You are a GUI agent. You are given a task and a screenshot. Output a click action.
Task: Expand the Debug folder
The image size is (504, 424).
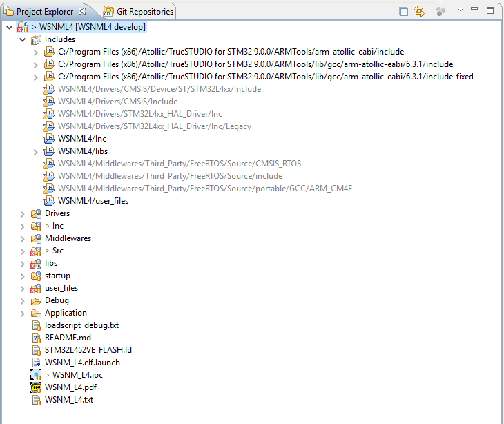click(x=23, y=301)
